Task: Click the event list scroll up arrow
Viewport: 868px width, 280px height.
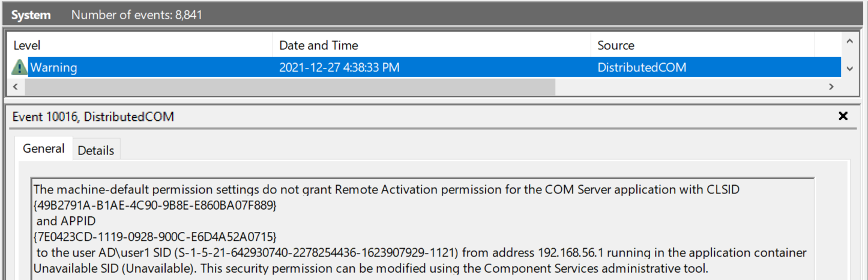Action: [849, 41]
